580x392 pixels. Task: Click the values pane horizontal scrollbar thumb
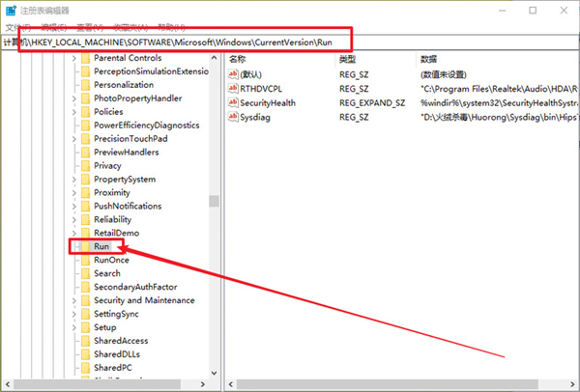tap(387, 384)
